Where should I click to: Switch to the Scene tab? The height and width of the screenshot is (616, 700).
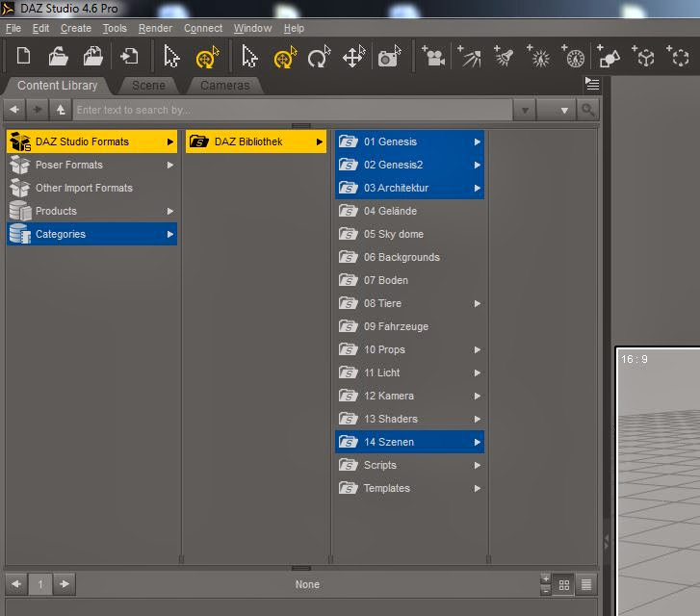tap(148, 86)
